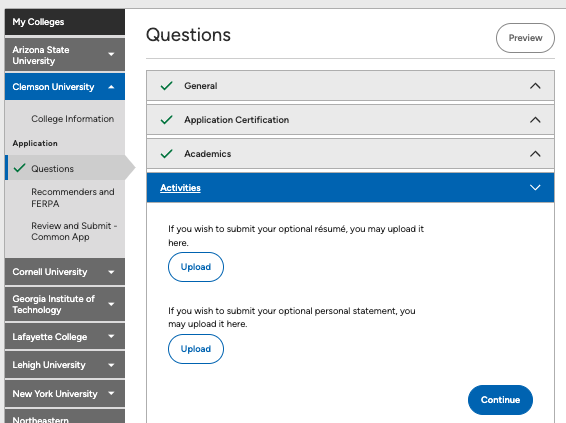566x423 pixels.
Task: Expand Cornell University dropdown arrow
Action: coord(111,272)
